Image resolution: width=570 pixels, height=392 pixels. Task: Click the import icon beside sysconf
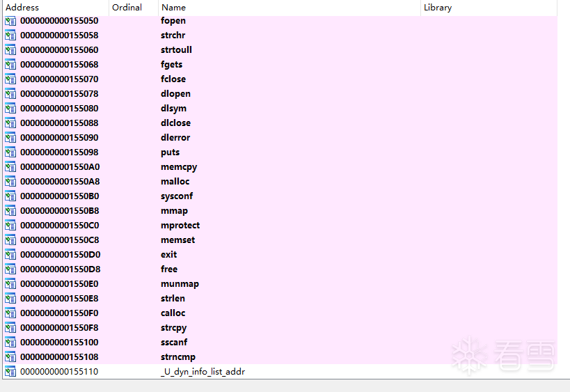(10, 196)
